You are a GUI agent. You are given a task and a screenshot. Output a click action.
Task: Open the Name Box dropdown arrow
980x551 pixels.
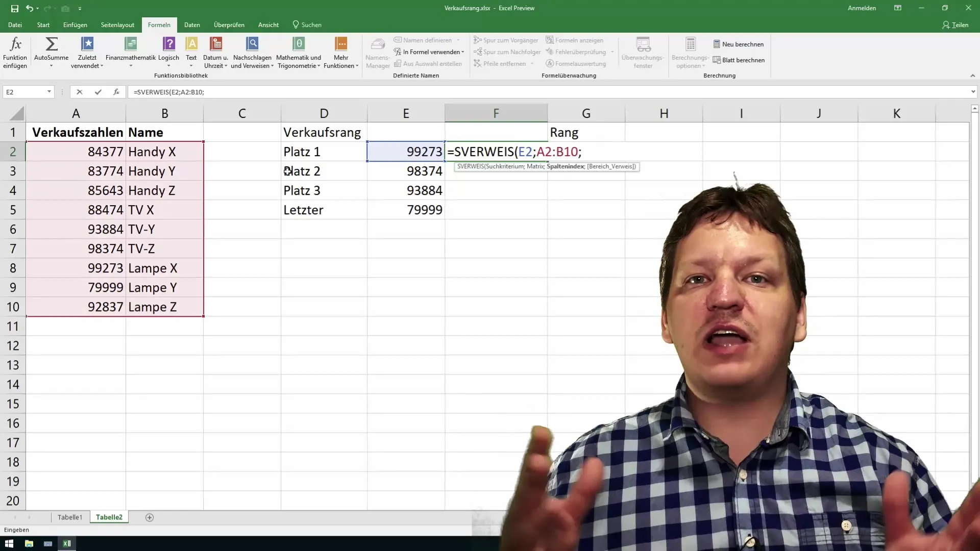click(49, 92)
